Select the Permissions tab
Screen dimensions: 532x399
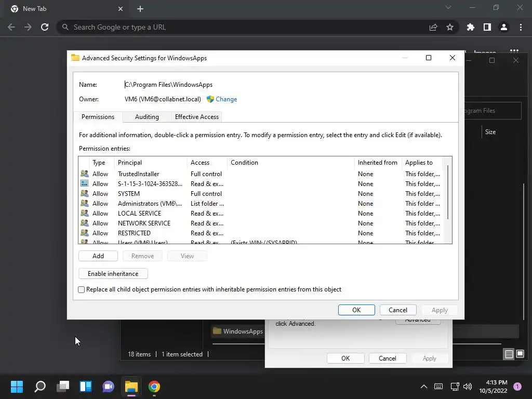(98, 117)
